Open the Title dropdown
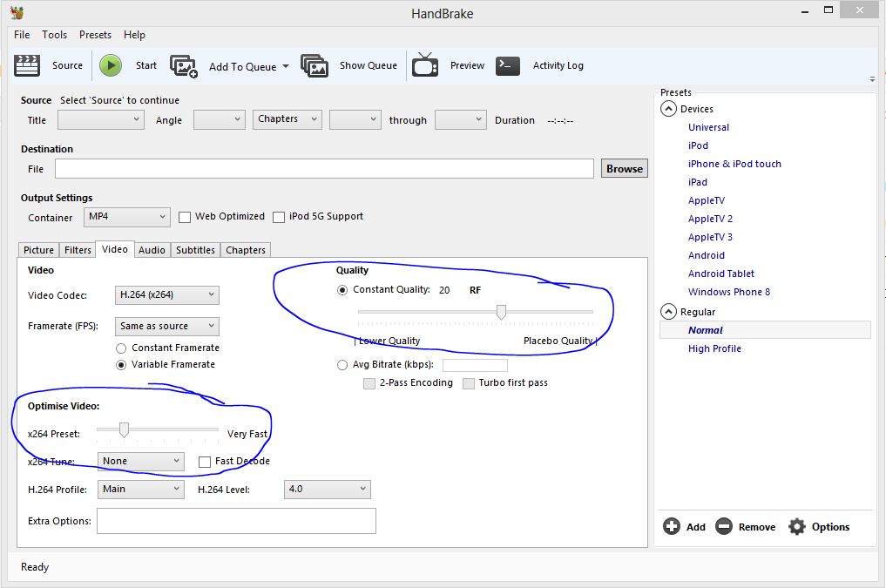The height and width of the screenshot is (588, 886). (100, 119)
